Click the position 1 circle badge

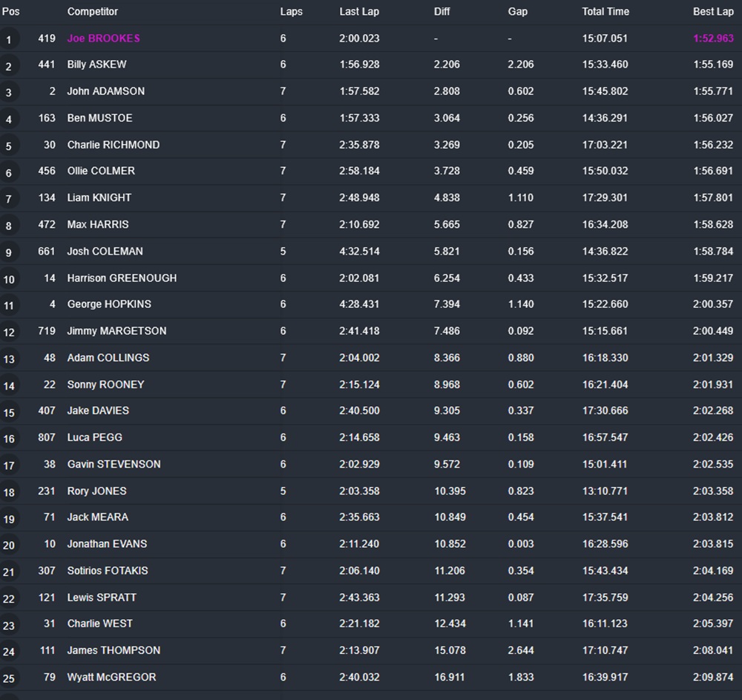9,39
